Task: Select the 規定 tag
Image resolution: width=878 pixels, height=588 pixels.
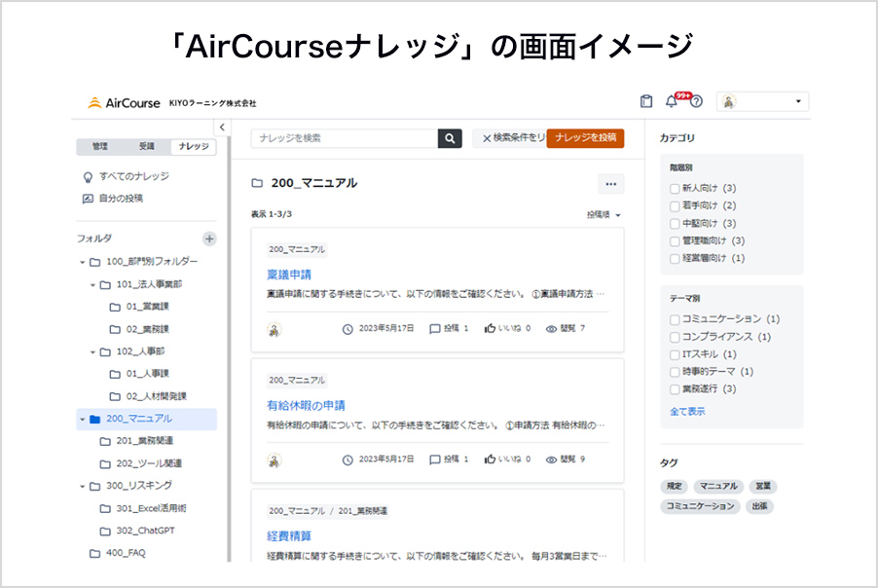Action: (675, 486)
